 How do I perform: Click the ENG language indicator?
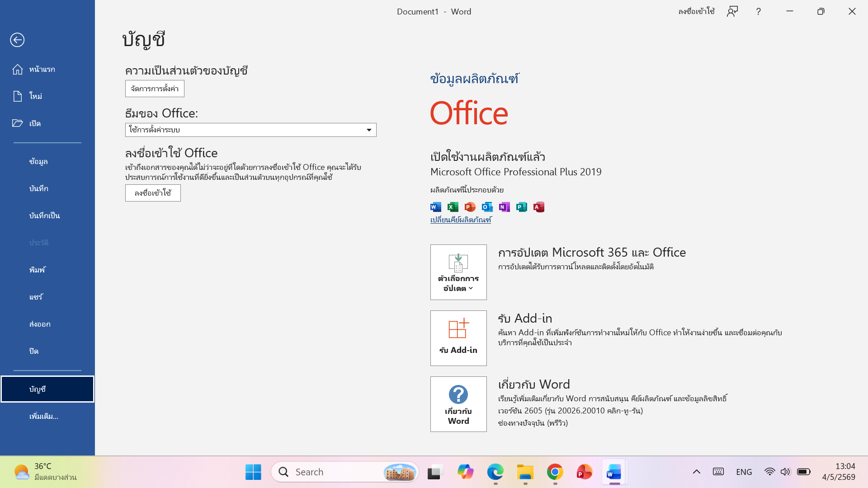[744, 472]
